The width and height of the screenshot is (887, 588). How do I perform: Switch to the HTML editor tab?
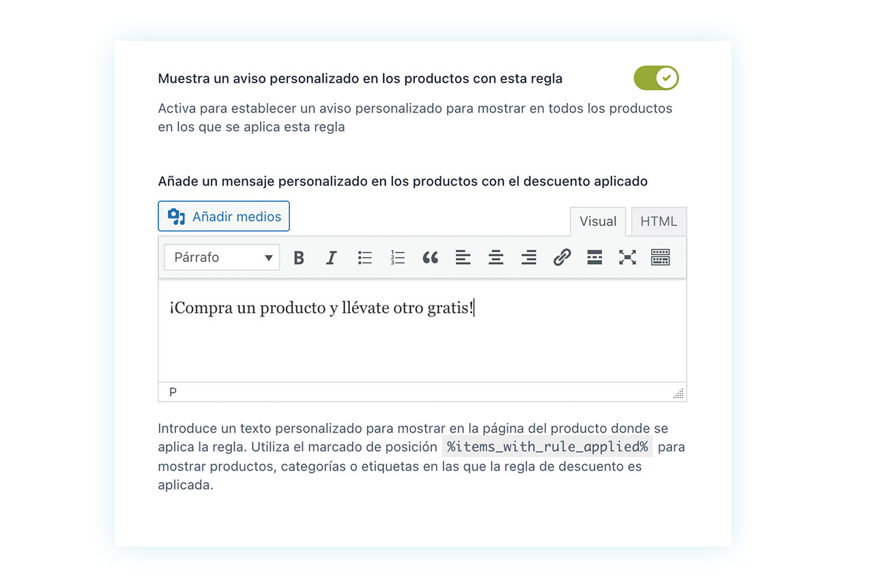click(x=658, y=221)
